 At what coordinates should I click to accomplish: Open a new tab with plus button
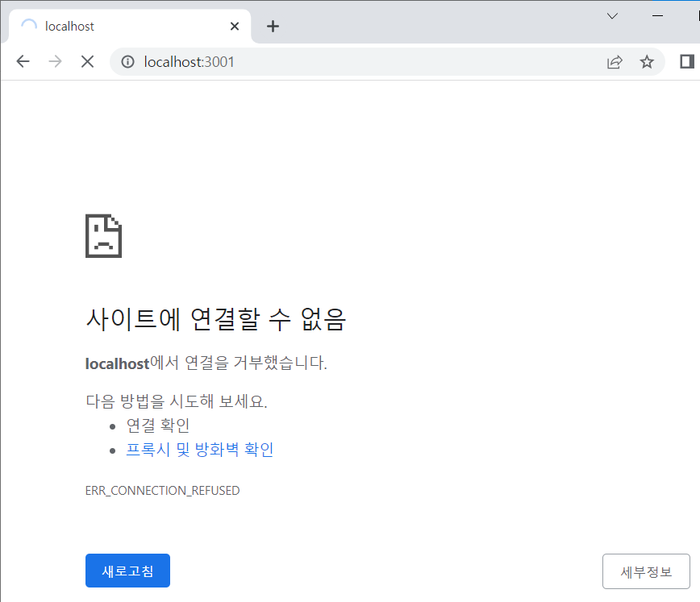pos(273,27)
